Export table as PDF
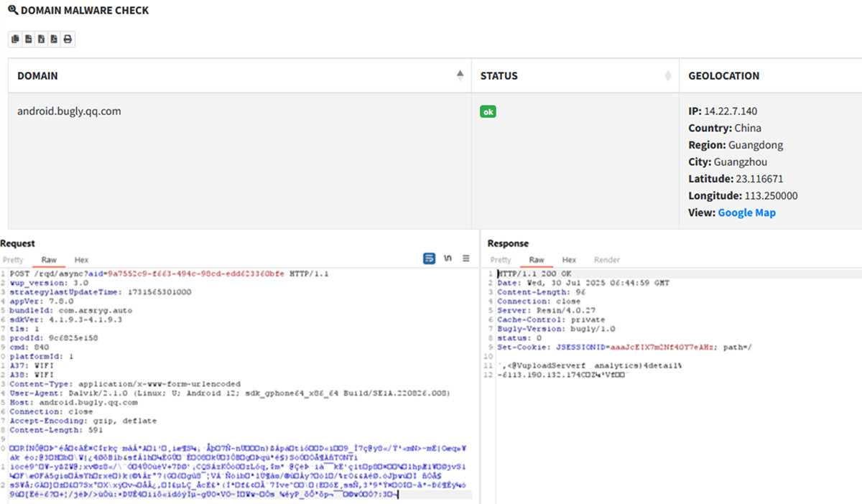862x504 pixels. 54,39
